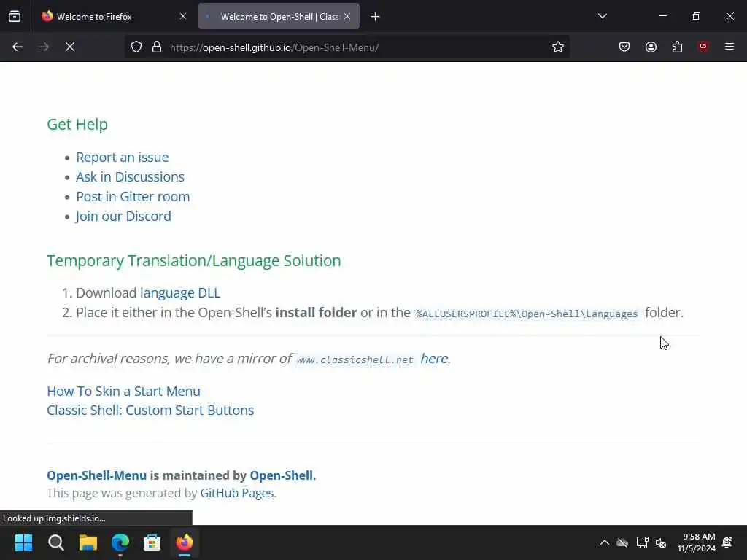
Task: Bookmark this page with star
Action: click(558, 47)
